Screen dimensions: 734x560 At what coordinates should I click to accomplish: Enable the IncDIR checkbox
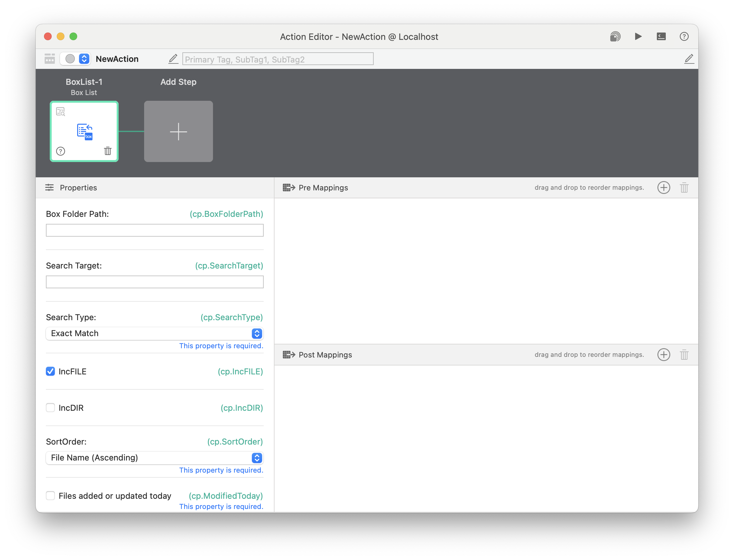50,408
